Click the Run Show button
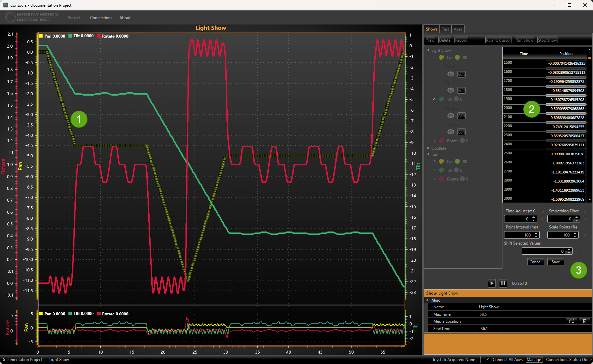The image size is (593, 364). pyautogui.click(x=524, y=40)
